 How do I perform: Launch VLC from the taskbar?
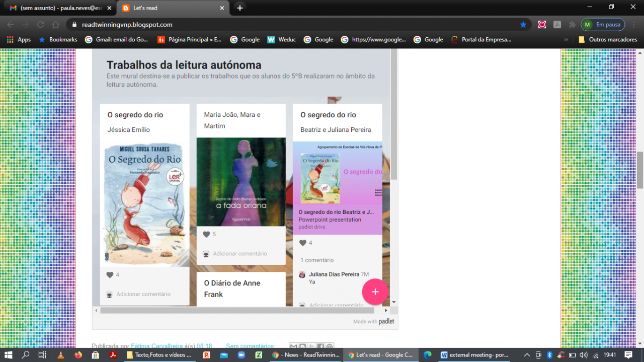(x=61, y=355)
